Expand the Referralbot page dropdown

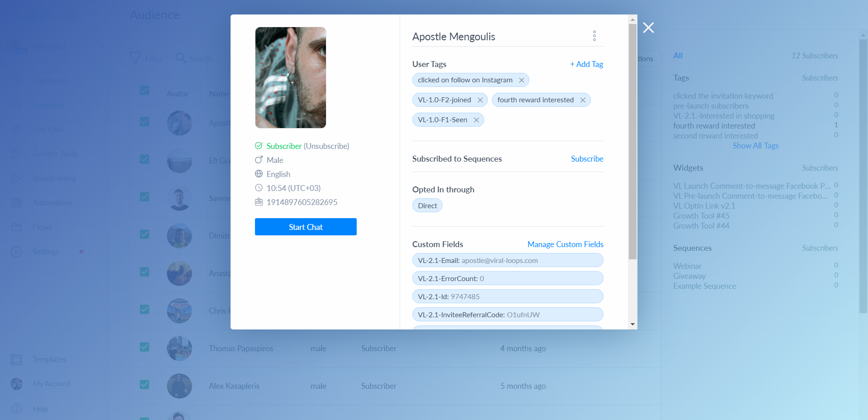pos(102,46)
